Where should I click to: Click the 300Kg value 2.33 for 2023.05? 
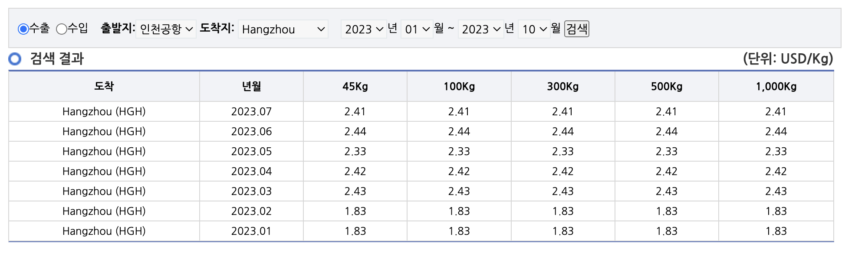click(x=563, y=152)
